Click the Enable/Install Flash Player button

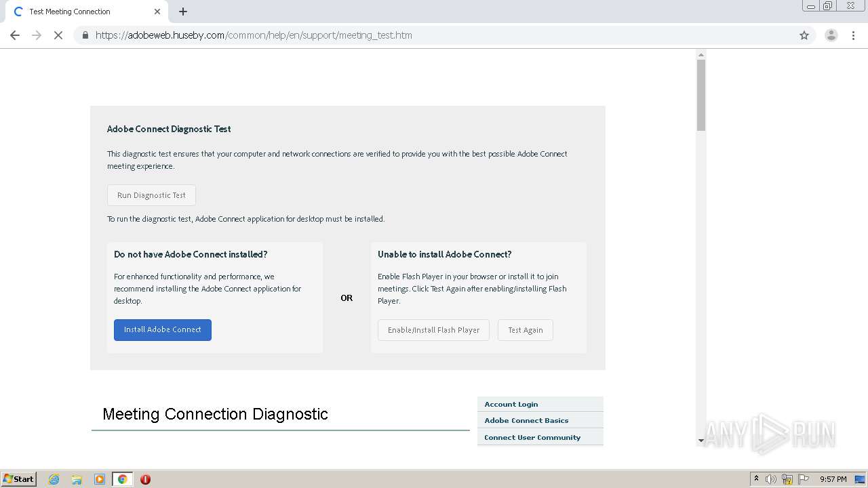pos(433,330)
